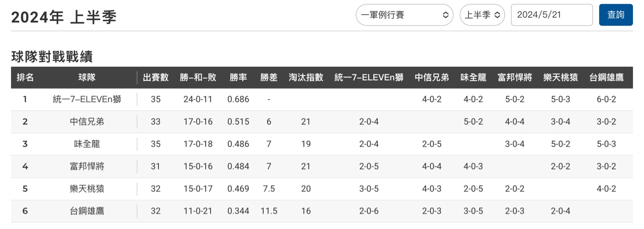Image resolution: width=644 pixels, height=229 pixels.
Task: Click the 球隊 column header
Action: point(87,78)
